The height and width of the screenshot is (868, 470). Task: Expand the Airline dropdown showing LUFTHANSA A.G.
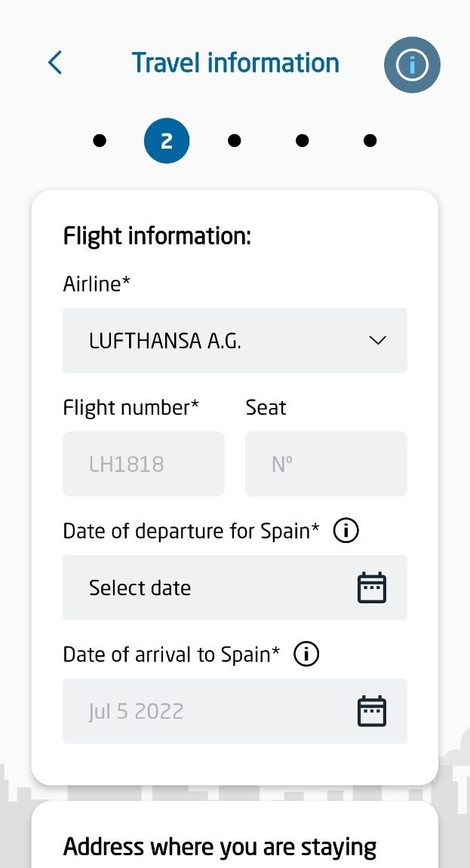(235, 341)
